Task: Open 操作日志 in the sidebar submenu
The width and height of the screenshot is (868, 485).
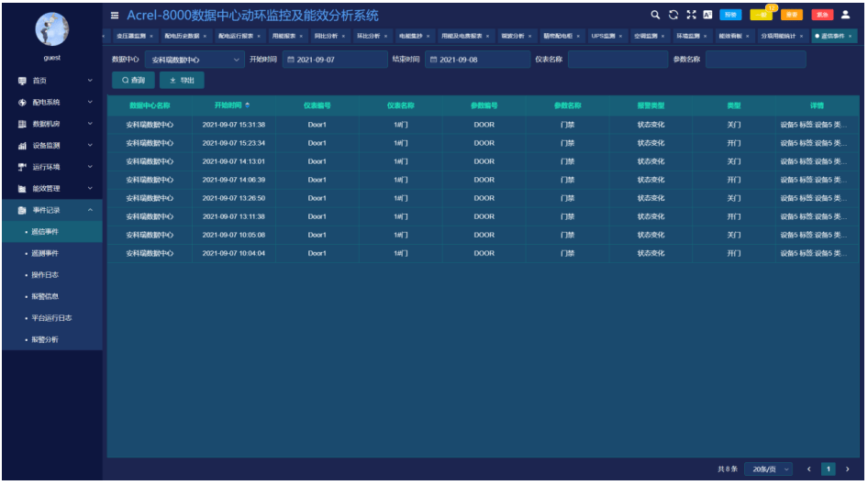Action: pos(46,275)
